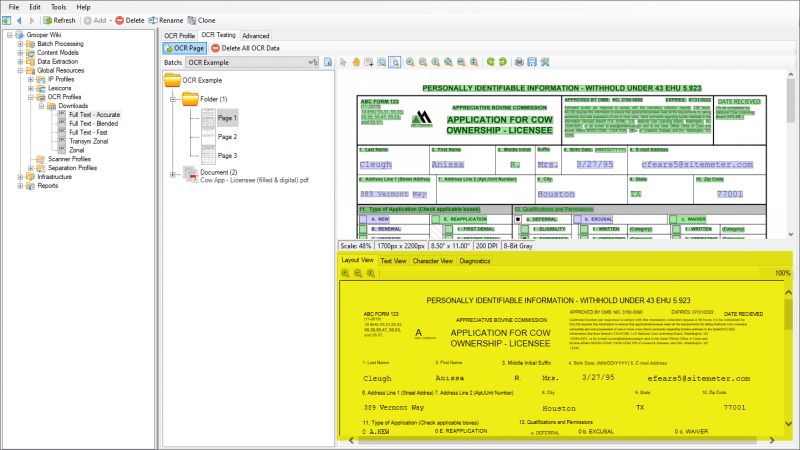
Task: Open the Batch dropdown list
Action: pyautogui.click(x=311, y=62)
